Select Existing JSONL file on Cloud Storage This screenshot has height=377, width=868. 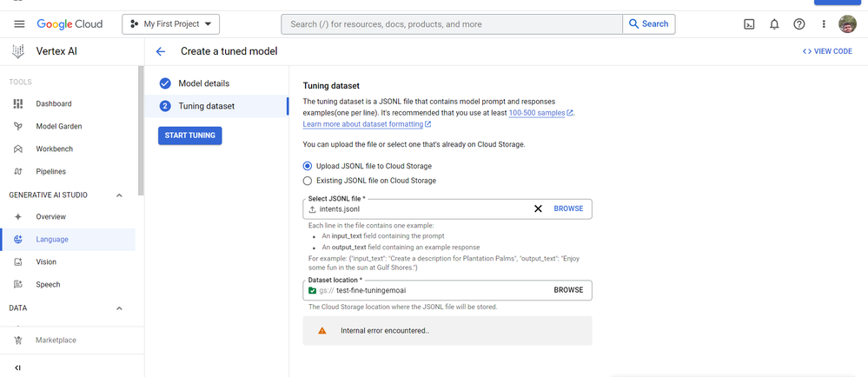coord(308,181)
